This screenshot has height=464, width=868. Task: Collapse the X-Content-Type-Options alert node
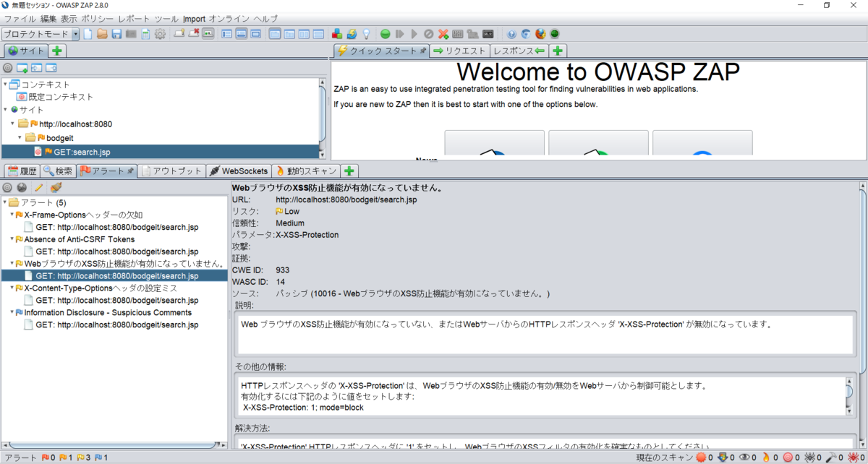(12, 288)
